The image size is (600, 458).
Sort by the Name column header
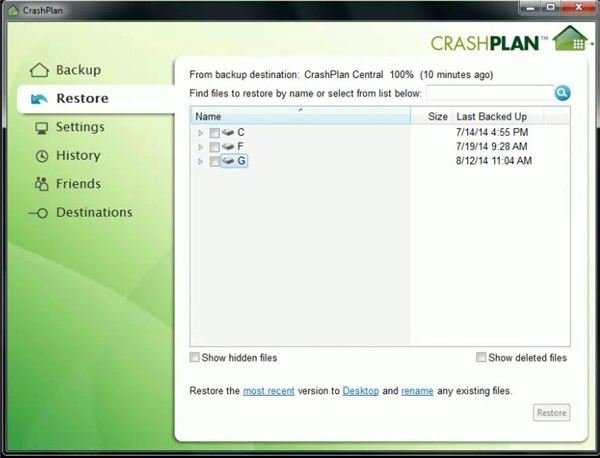click(x=300, y=116)
